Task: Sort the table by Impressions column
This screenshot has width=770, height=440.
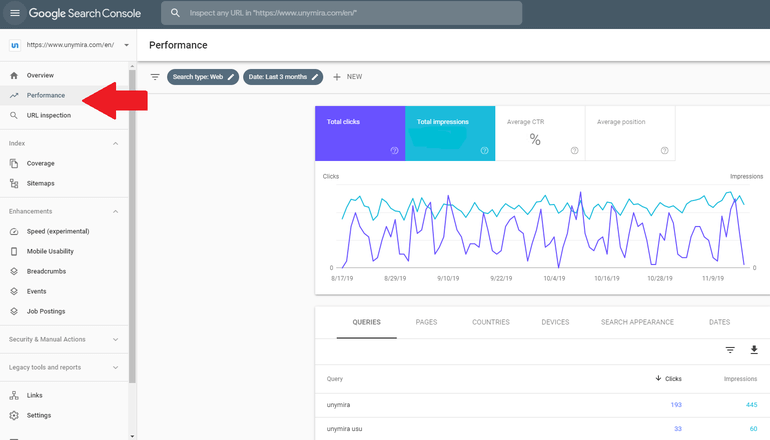Action: [741, 379]
